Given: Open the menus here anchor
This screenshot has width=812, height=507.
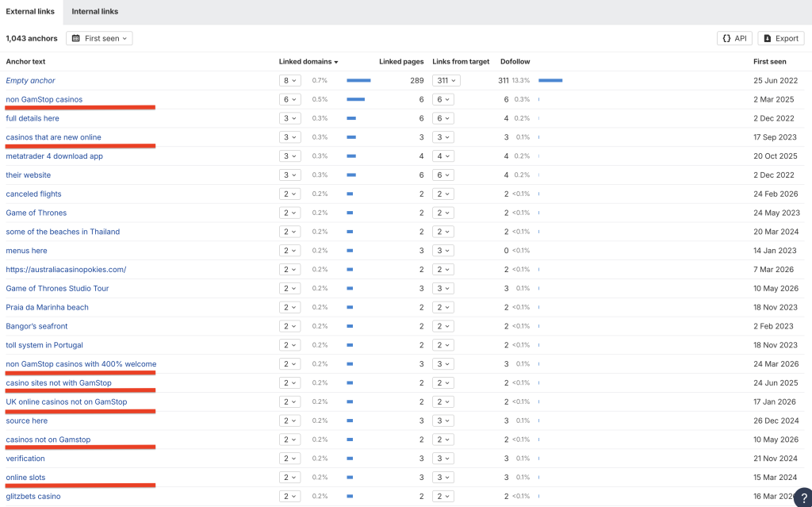Looking at the screenshot, I should pyautogui.click(x=26, y=251).
